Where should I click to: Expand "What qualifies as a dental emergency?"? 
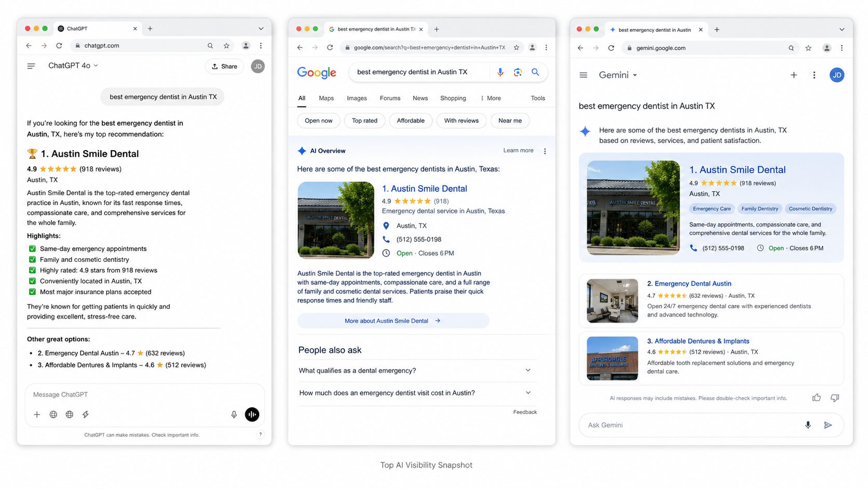point(417,371)
